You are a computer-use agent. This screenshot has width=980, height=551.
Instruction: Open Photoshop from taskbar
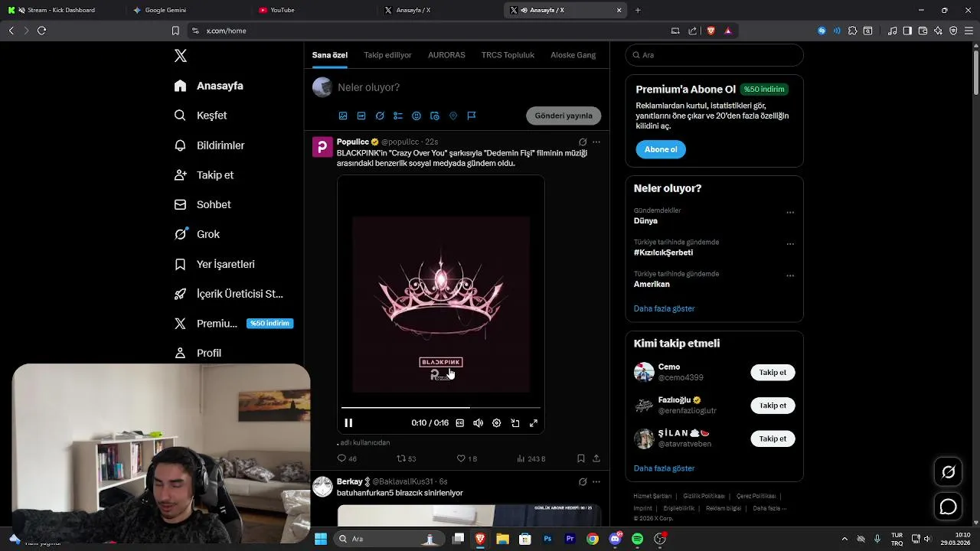pos(547,539)
